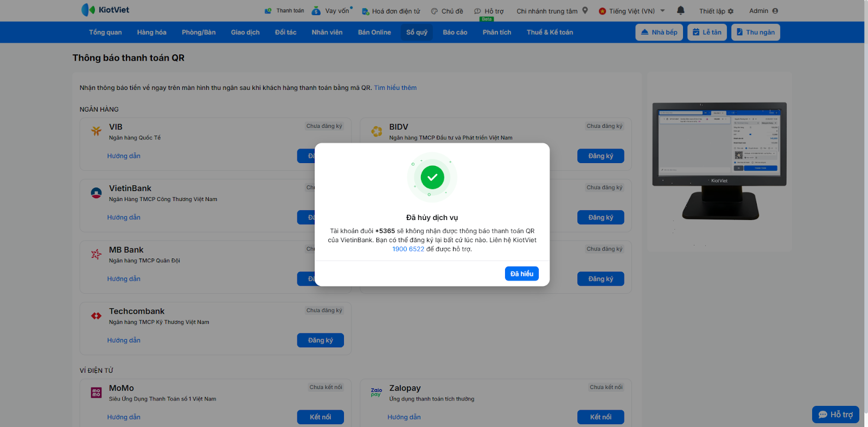Click the KiotViet logo
The height and width of the screenshot is (427, 868).
(x=105, y=10)
